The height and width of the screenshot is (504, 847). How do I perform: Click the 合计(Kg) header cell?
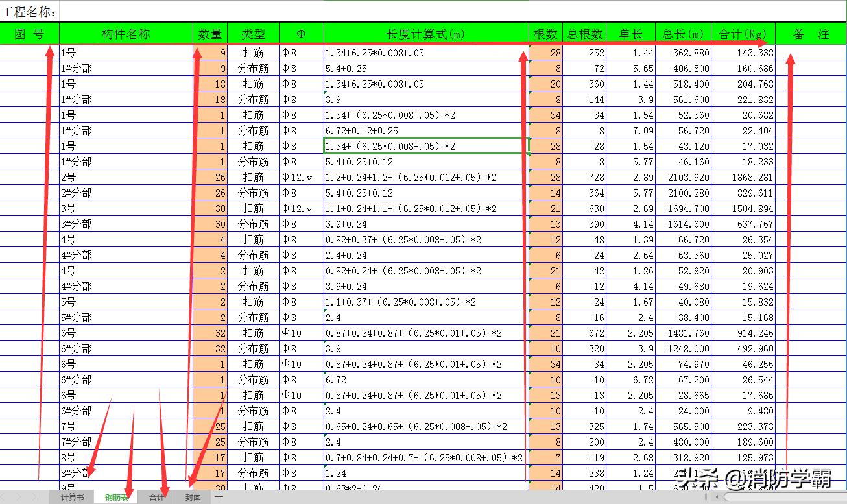coord(744,33)
